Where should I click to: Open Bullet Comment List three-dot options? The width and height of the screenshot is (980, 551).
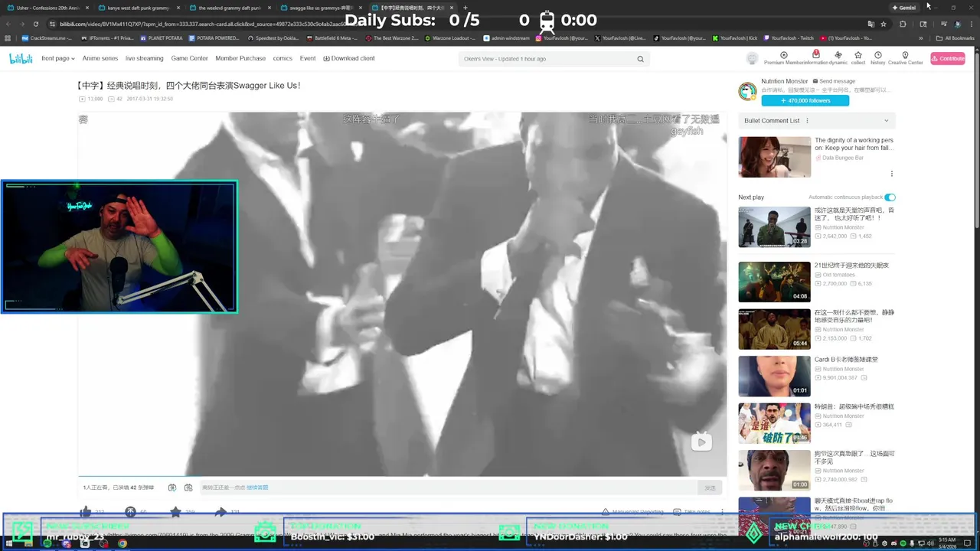point(807,121)
